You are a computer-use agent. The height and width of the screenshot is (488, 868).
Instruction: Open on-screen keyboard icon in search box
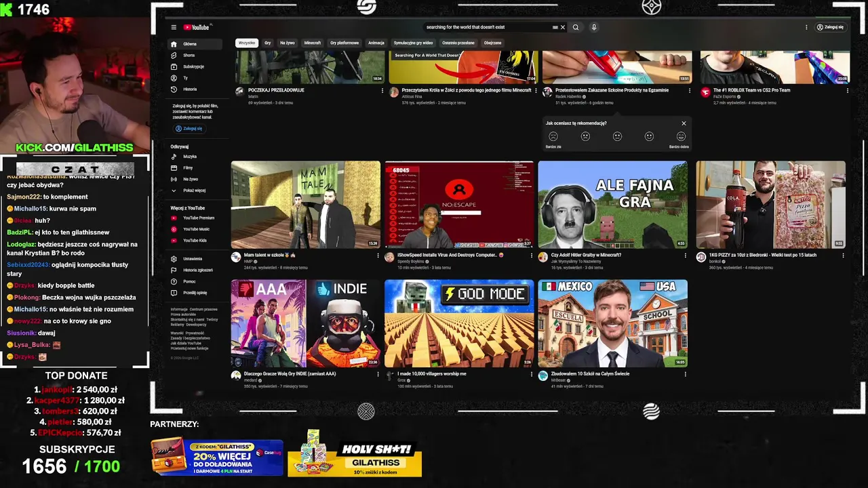(555, 27)
